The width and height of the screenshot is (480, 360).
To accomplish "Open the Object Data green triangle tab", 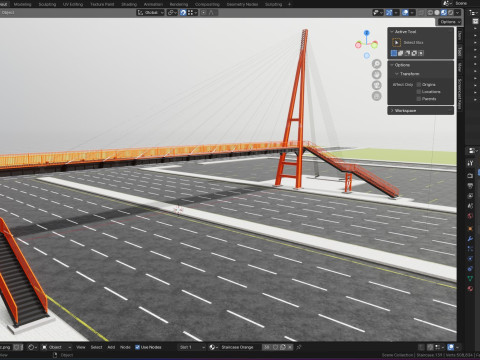I will [470, 278].
